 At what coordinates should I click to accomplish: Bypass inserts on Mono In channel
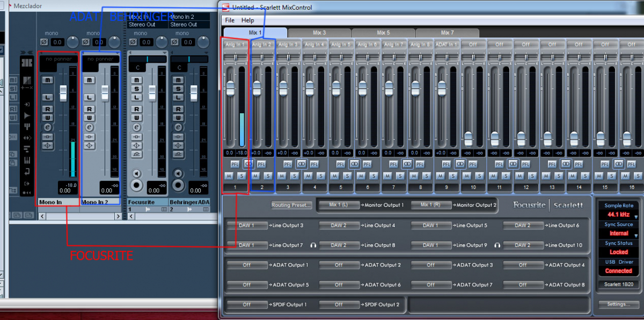(48, 136)
